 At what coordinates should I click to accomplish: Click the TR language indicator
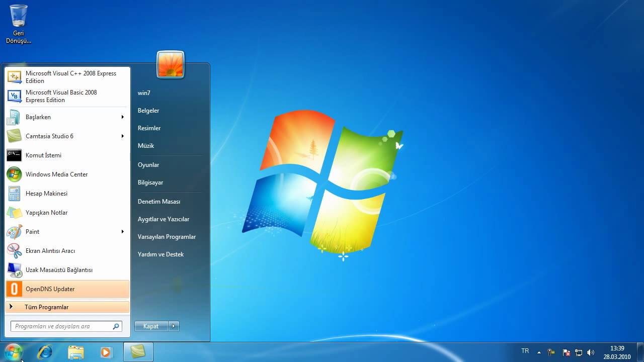[x=525, y=351]
